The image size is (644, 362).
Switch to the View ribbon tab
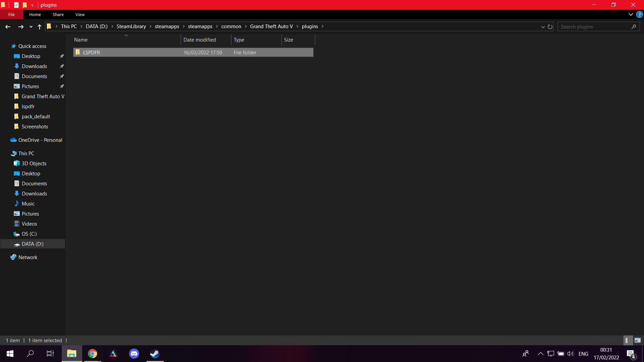(80, 15)
